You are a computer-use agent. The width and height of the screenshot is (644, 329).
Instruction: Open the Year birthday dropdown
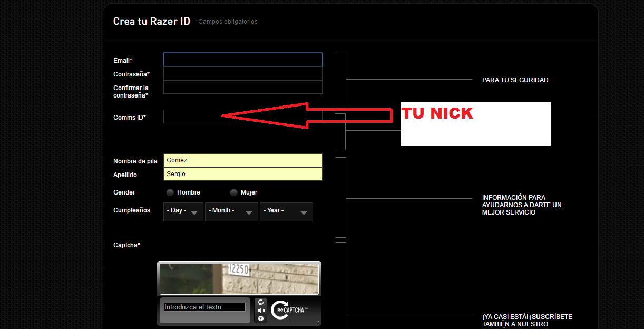286,212
